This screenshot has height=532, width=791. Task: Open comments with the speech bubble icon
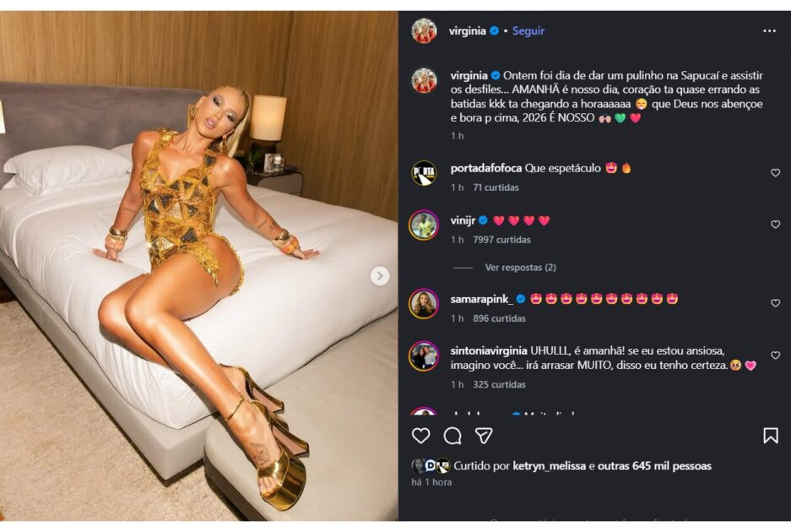452,436
